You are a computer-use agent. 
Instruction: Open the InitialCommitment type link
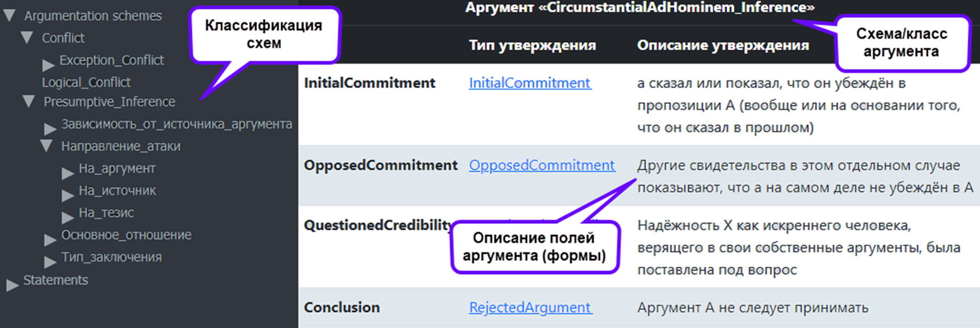click(x=529, y=83)
